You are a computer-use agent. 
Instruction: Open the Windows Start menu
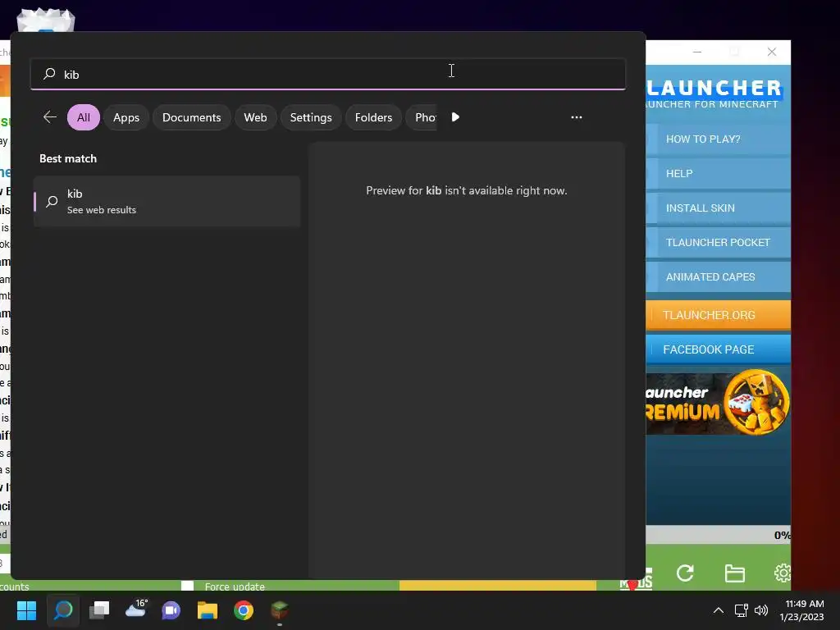coord(26,610)
